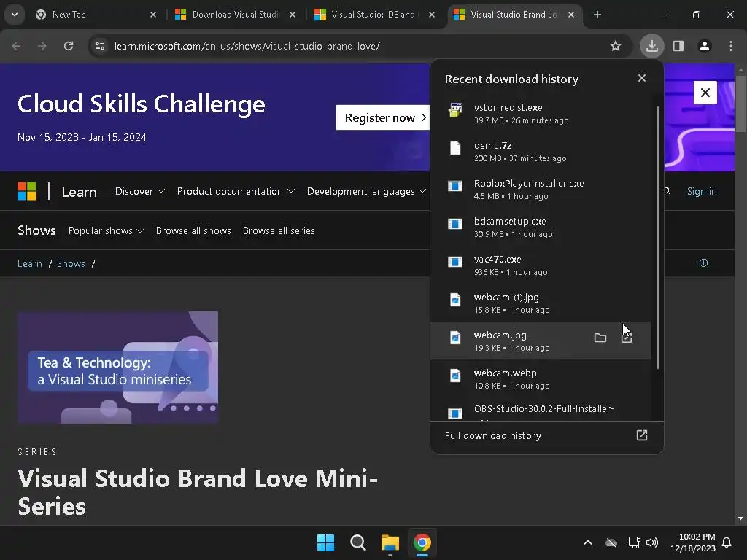This screenshot has height=560, width=747.
Task: Click bdcamsetup.exe file name
Action: [510, 222]
